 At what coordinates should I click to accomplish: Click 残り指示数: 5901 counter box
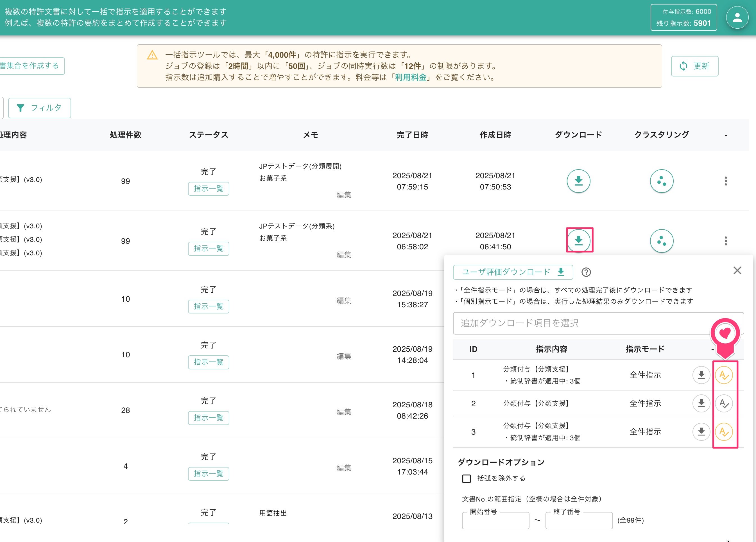683,17
